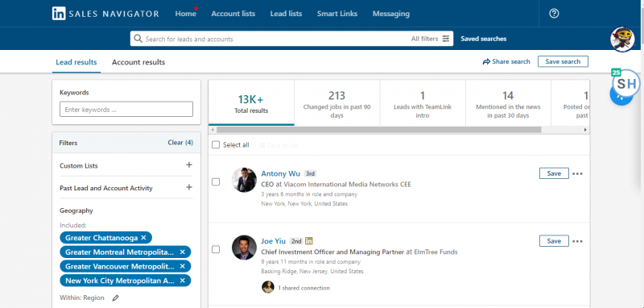This screenshot has height=308, width=644.
Task: Open more options for Antony Wu
Action: 577,173
